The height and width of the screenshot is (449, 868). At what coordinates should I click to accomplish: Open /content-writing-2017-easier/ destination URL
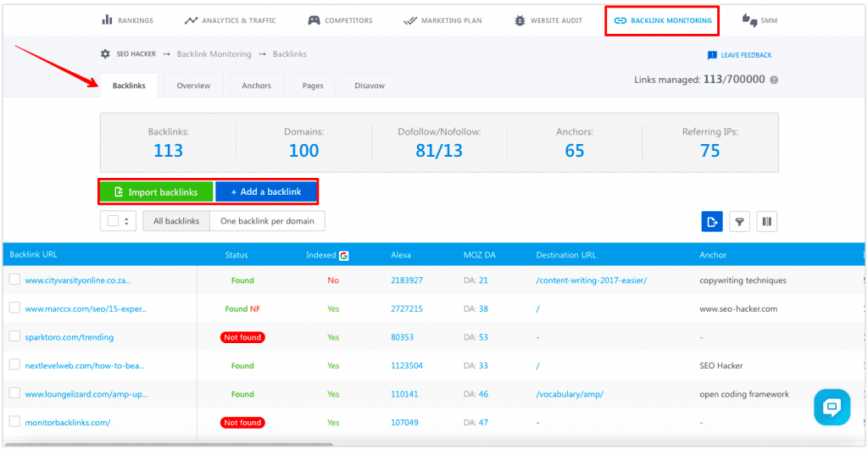point(591,280)
